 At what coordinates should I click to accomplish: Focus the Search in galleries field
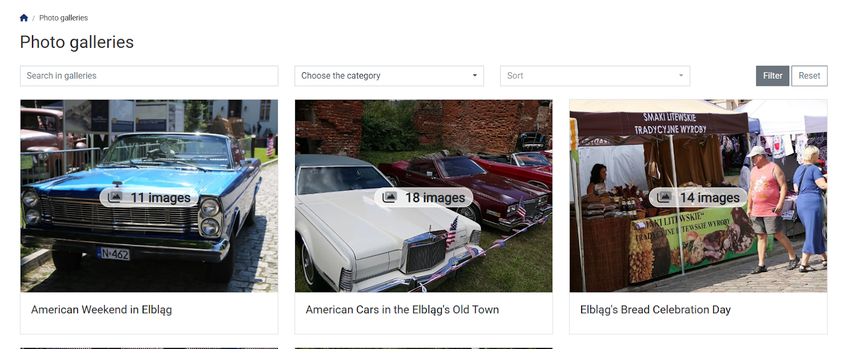click(x=149, y=76)
